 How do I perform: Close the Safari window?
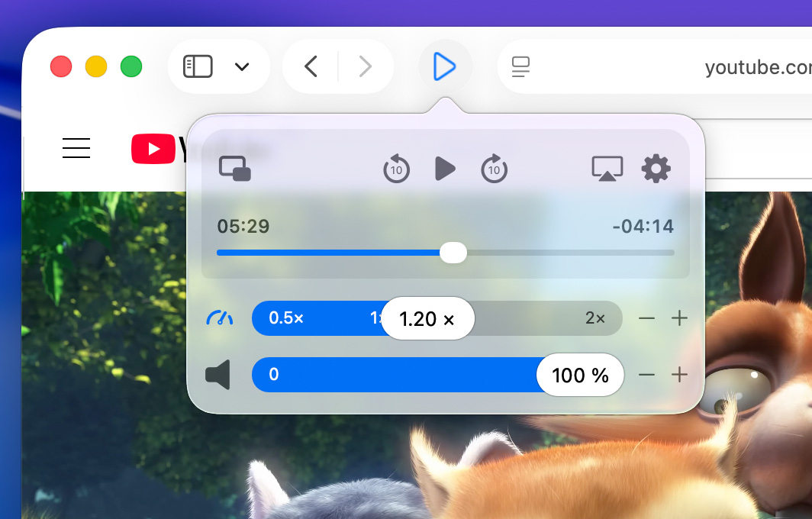[61, 67]
